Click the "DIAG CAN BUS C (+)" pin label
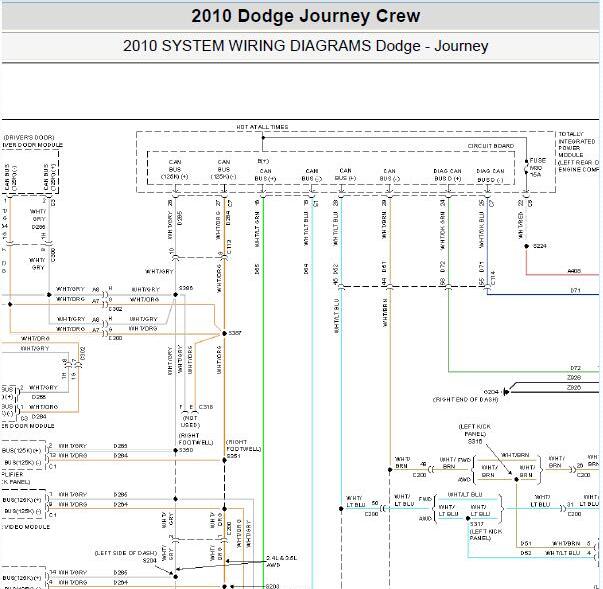This screenshot has width=603, height=589. click(x=447, y=175)
